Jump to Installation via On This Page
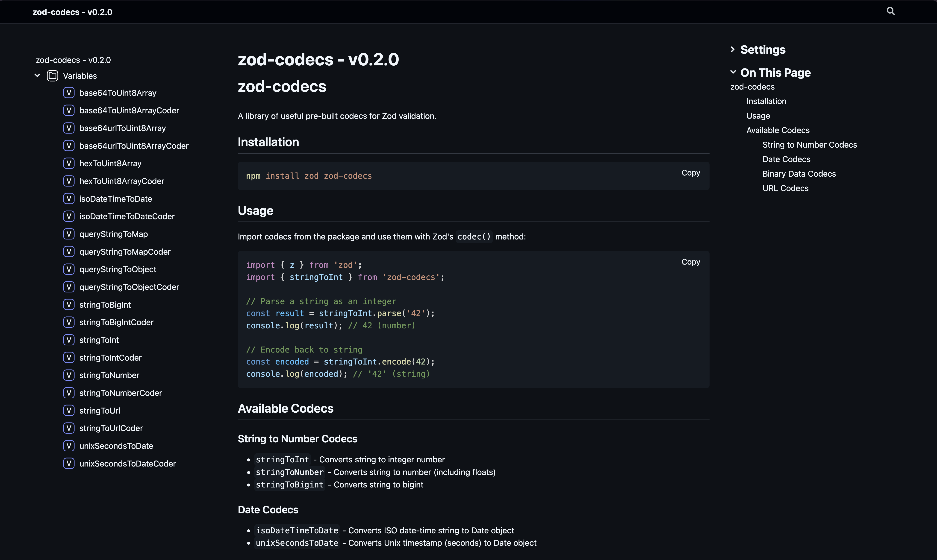This screenshot has width=937, height=560. click(x=766, y=101)
